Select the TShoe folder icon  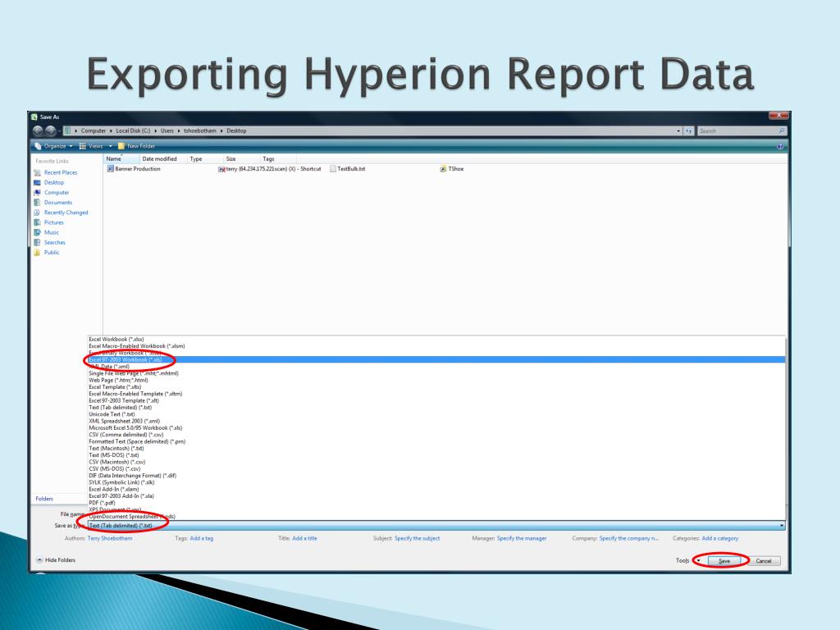[443, 169]
